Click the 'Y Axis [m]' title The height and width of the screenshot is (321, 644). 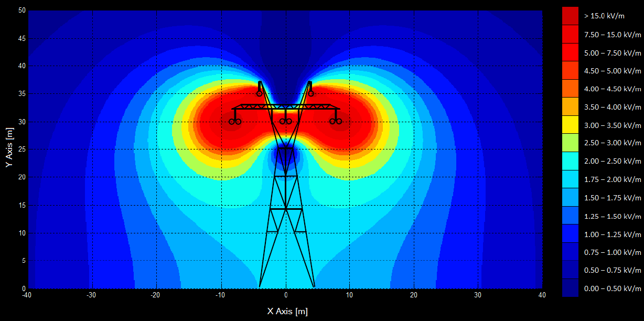9,148
